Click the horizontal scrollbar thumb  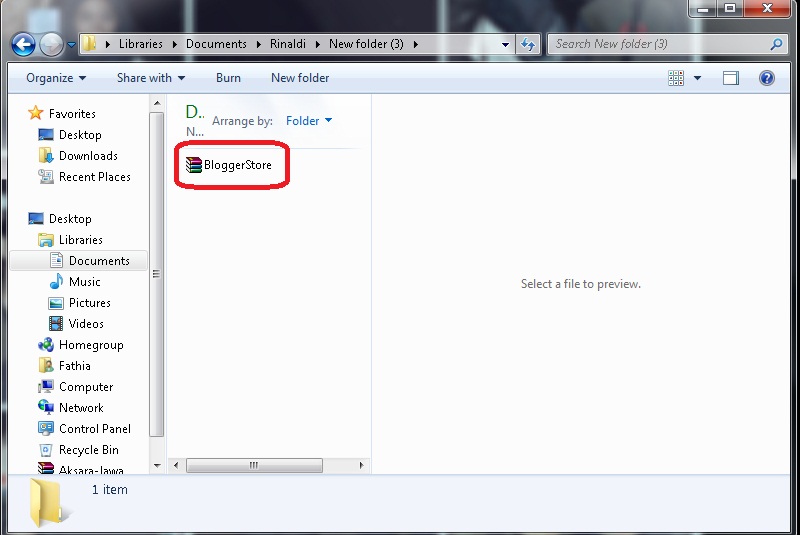tap(254, 465)
